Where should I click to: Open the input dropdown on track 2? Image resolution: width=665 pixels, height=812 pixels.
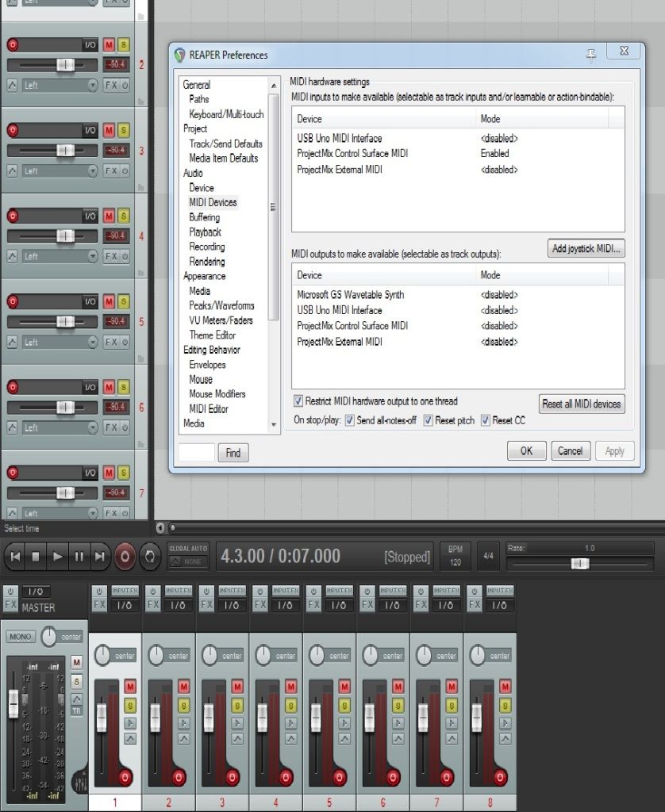coord(60,85)
